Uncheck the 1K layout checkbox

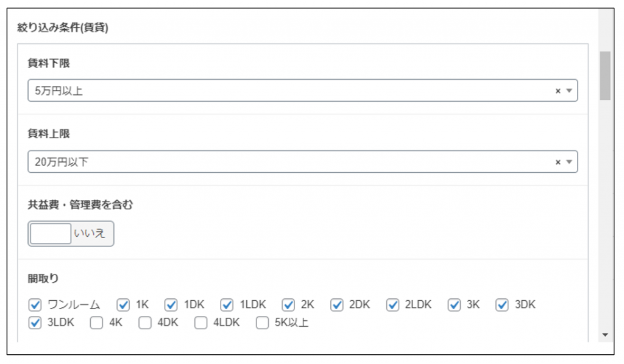point(123,304)
